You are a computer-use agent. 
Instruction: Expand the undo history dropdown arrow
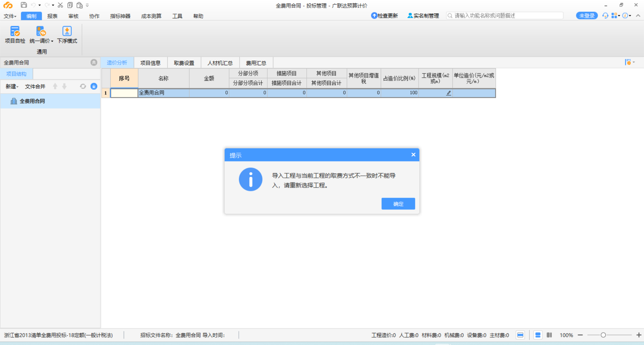(40, 5)
